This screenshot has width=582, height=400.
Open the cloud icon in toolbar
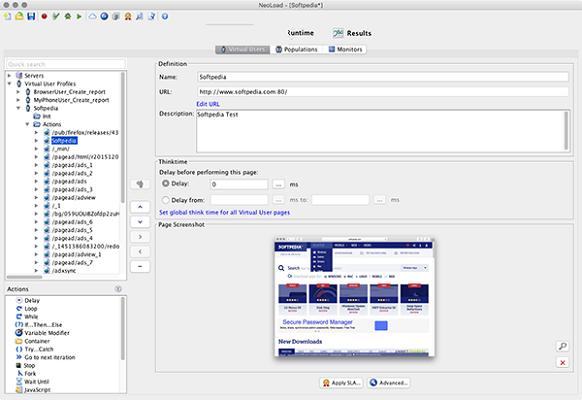pos(92,16)
